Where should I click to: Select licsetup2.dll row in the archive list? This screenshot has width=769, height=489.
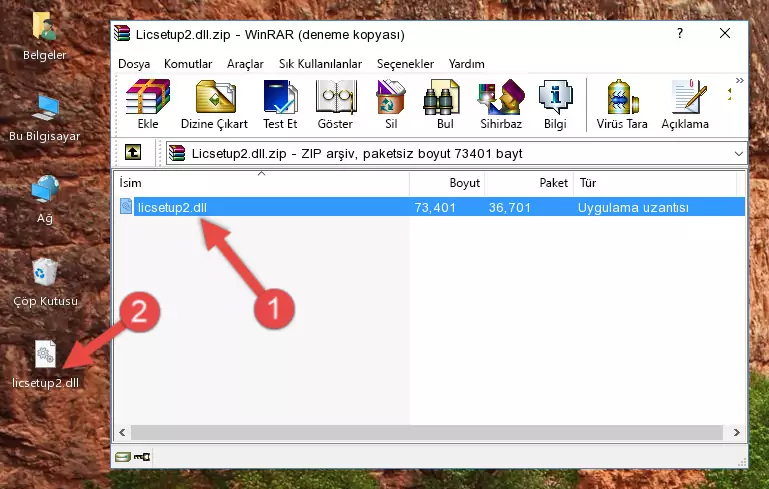tap(432, 207)
